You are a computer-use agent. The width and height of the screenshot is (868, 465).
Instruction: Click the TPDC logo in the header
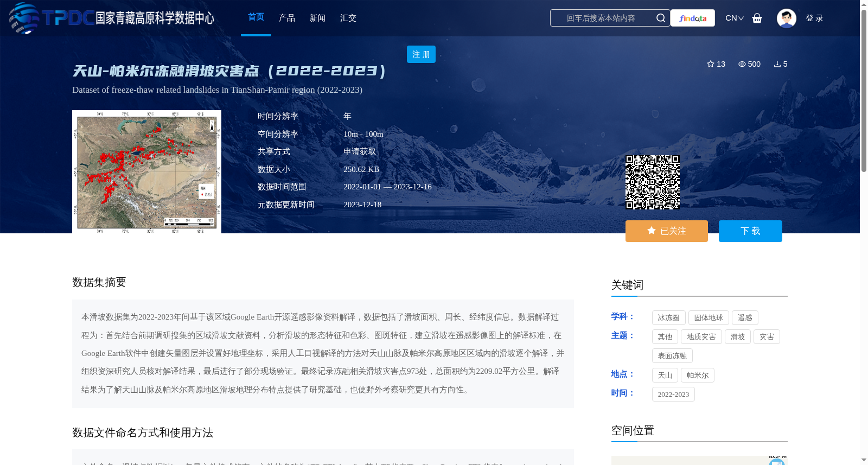(111, 18)
